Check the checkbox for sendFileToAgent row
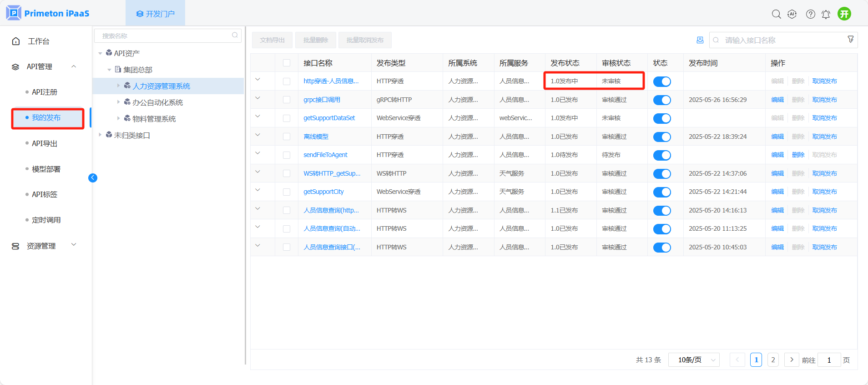This screenshot has height=385, width=868. click(287, 155)
